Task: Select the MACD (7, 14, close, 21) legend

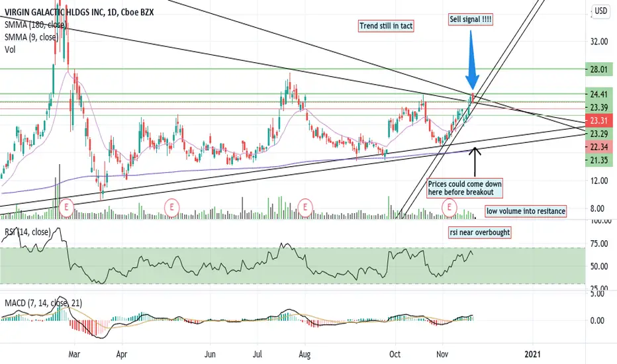Action: pyautogui.click(x=43, y=303)
